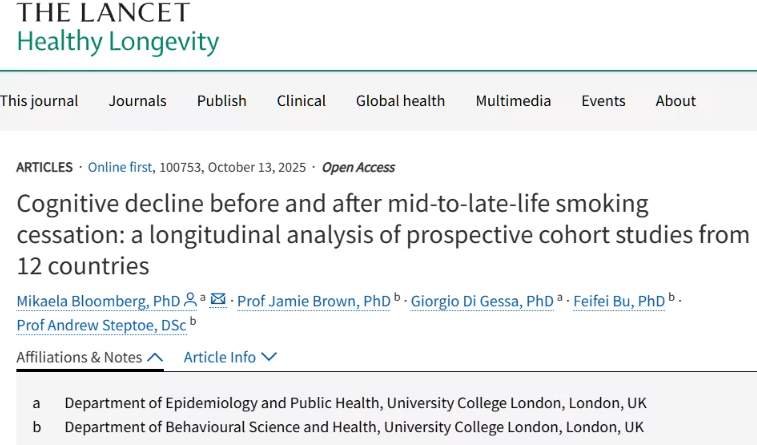Open author link Giorgio Di Gessa, PhD

(x=482, y=301)
